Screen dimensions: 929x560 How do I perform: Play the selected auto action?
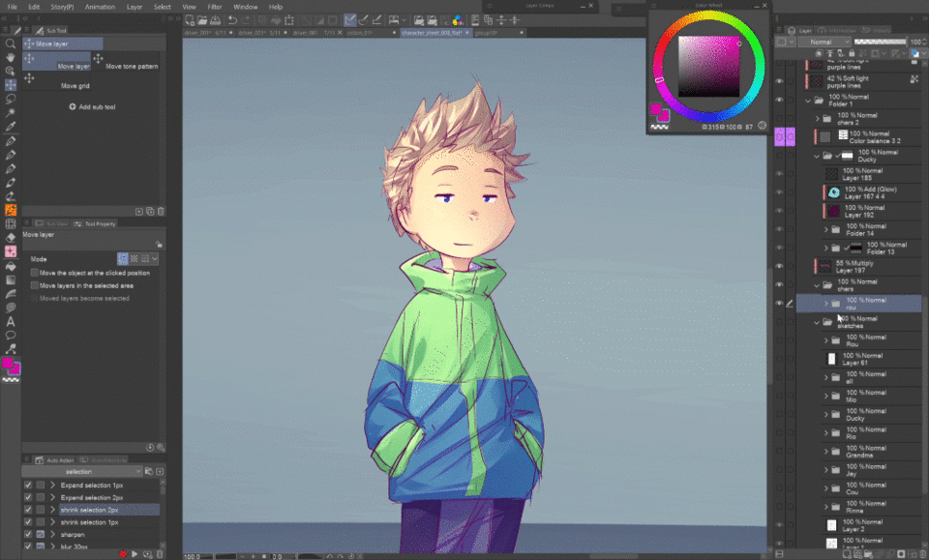click(135, 554)
